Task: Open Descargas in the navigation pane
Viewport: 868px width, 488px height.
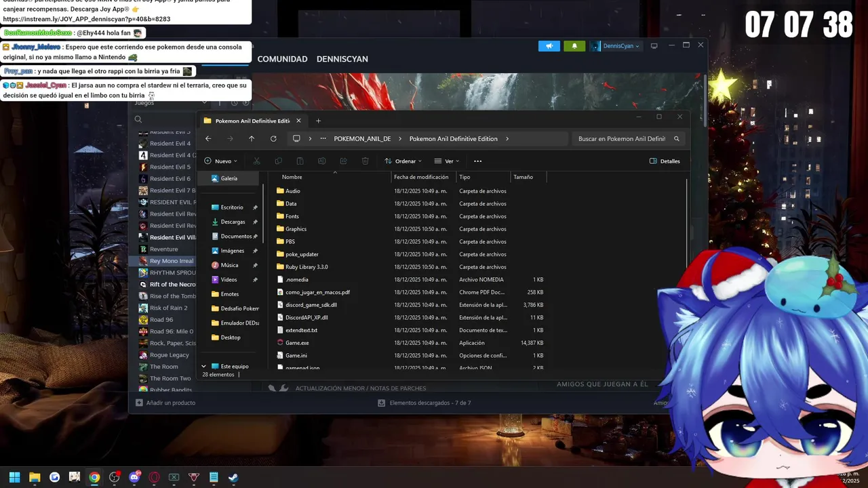Action: (x=233, y=222)
